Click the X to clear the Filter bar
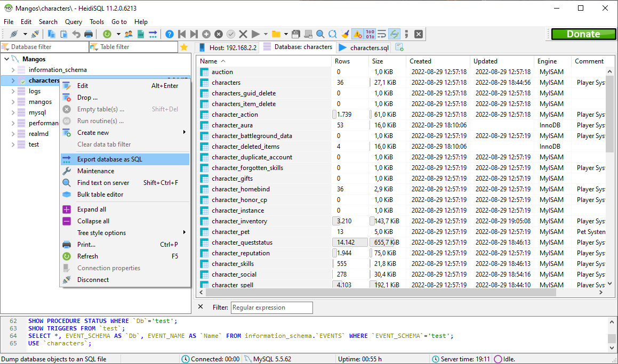Image resolution: width=618 pixels, height=364 pixels. 200,307
